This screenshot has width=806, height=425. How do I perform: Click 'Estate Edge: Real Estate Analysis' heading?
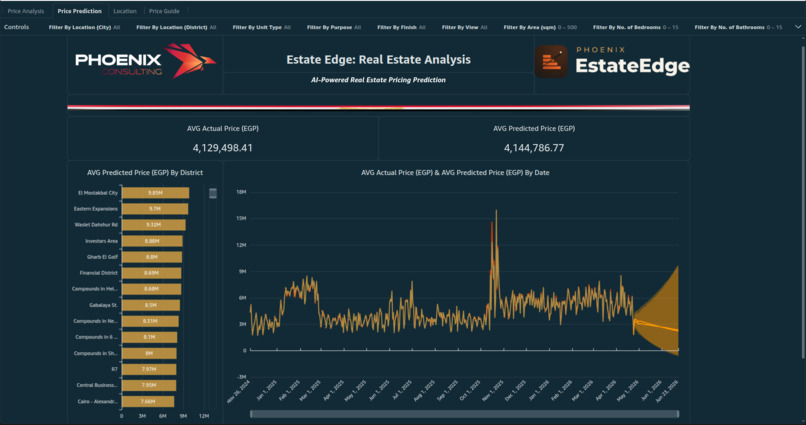pos(378,60)
